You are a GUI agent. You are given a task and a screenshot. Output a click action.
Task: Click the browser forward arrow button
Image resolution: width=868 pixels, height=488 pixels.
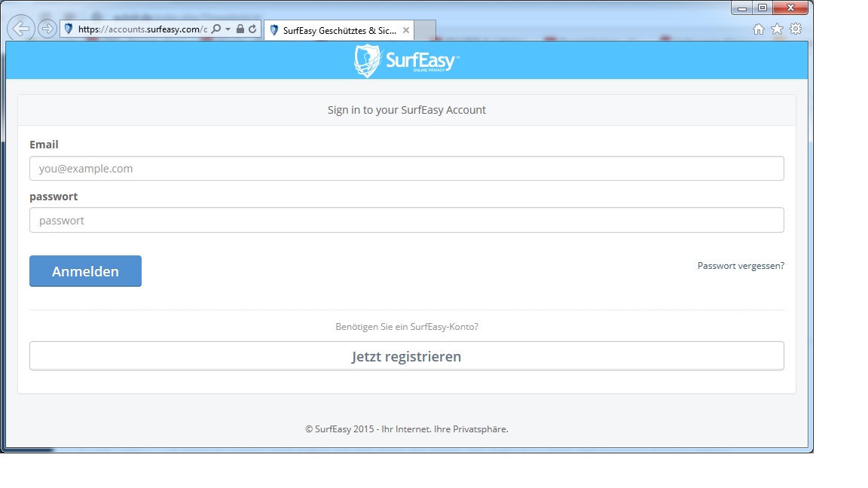click(x=47, y=29)
